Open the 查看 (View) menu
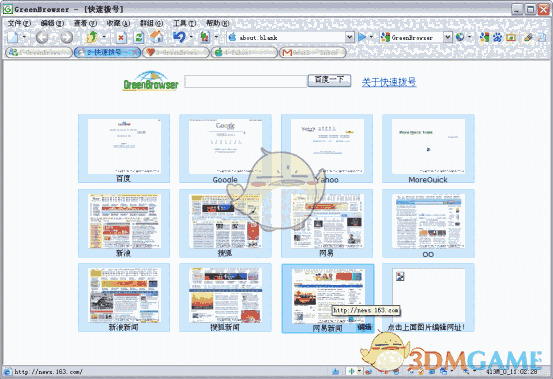 85,23
